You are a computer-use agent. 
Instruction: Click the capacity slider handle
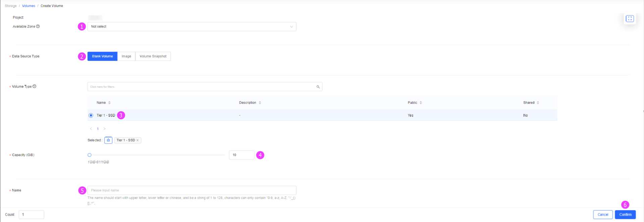pos(90,155)
